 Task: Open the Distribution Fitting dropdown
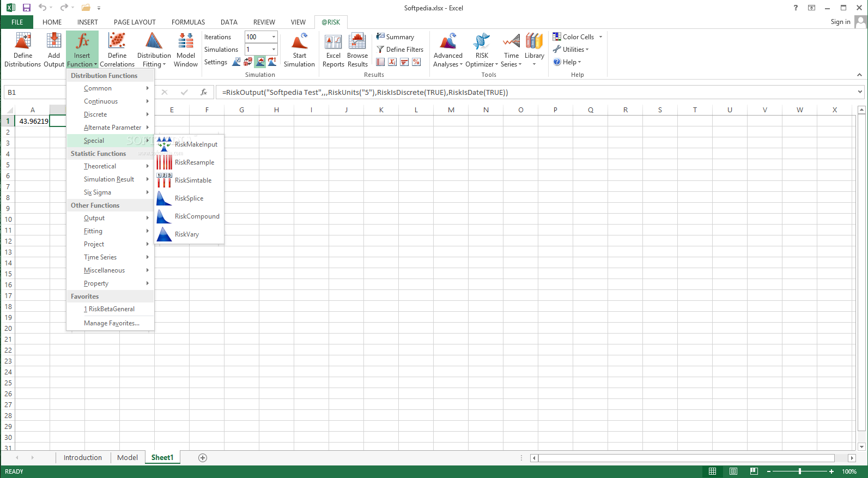click(x=154, y=50)
